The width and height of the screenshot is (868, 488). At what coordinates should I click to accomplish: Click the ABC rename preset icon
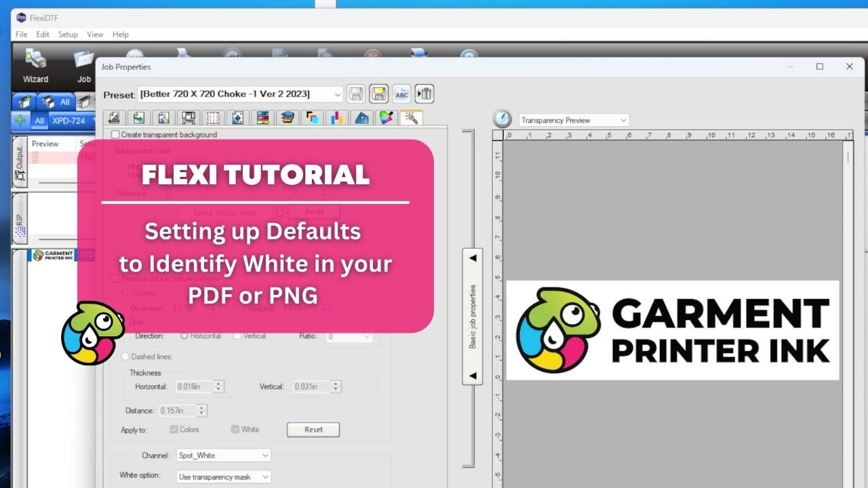coord(401,94)
